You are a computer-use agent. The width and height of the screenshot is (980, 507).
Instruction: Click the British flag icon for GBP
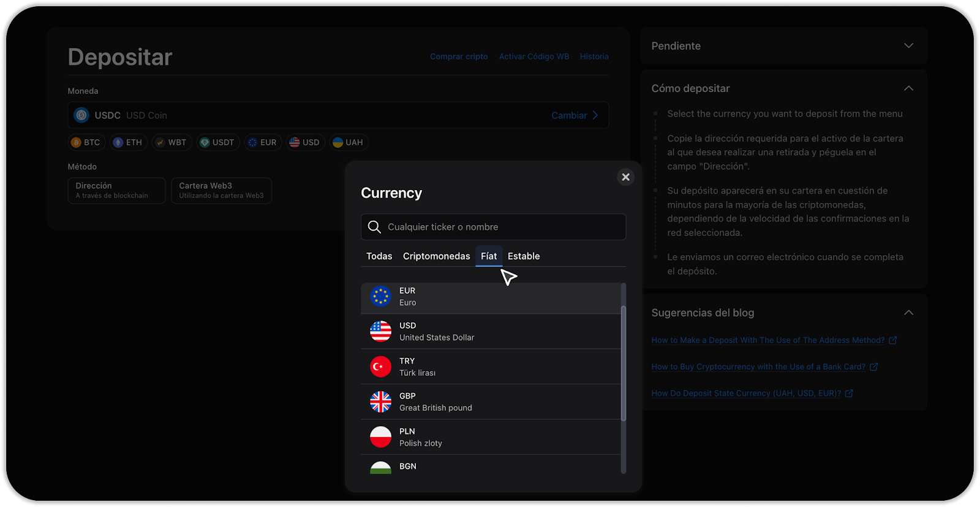click(380, 402)
